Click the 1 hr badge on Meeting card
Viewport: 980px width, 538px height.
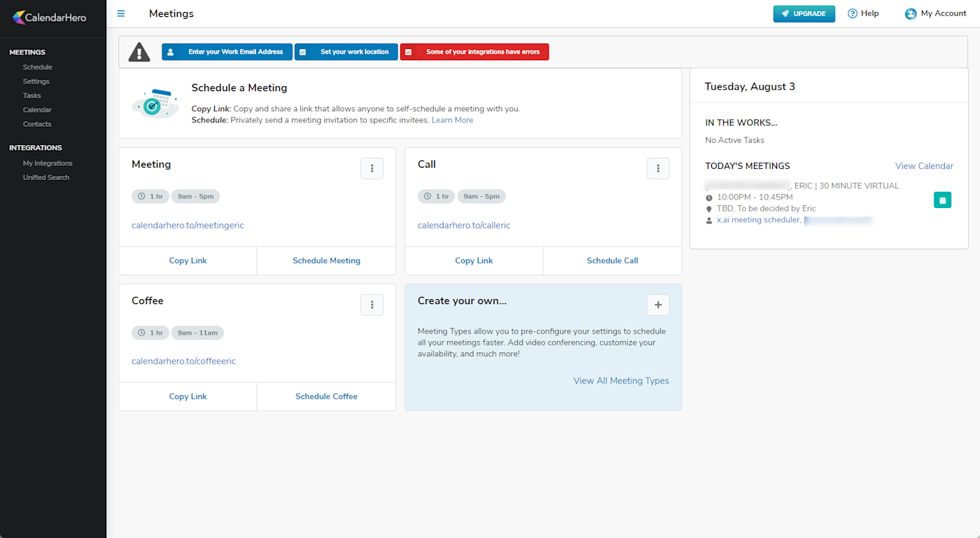[150, 196]
